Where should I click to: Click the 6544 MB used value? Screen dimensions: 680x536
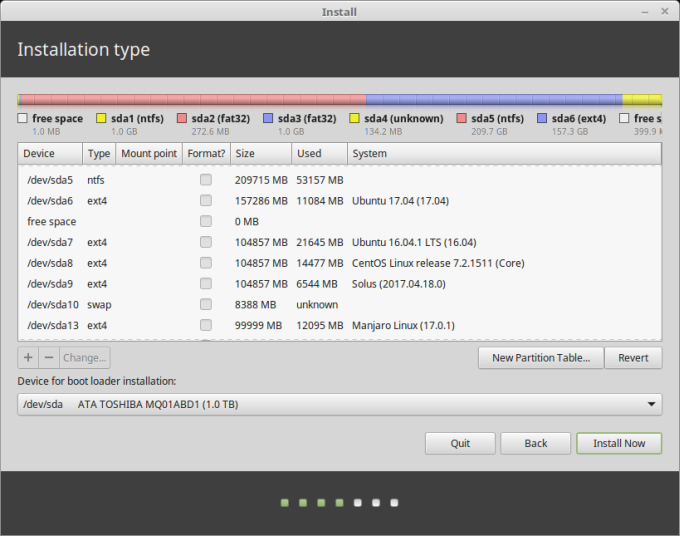coord(317,284)
